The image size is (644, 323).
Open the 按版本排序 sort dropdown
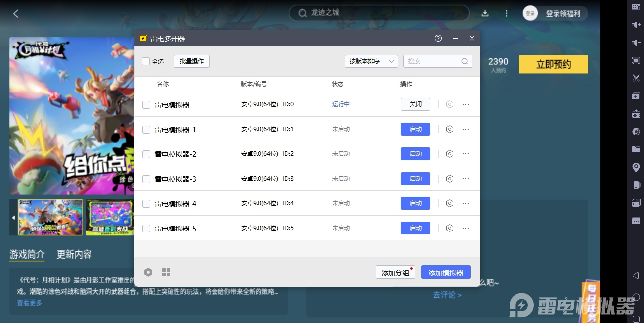(x=371, y=61)
